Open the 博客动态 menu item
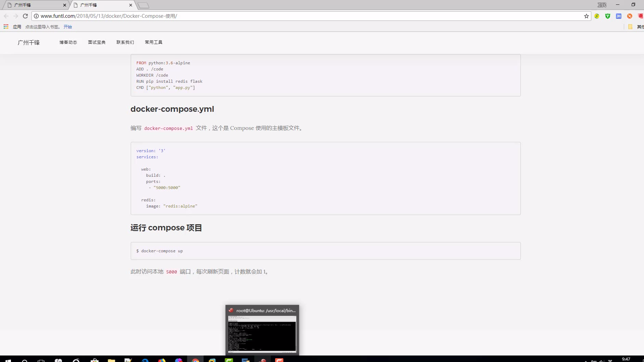 (68, 42)
